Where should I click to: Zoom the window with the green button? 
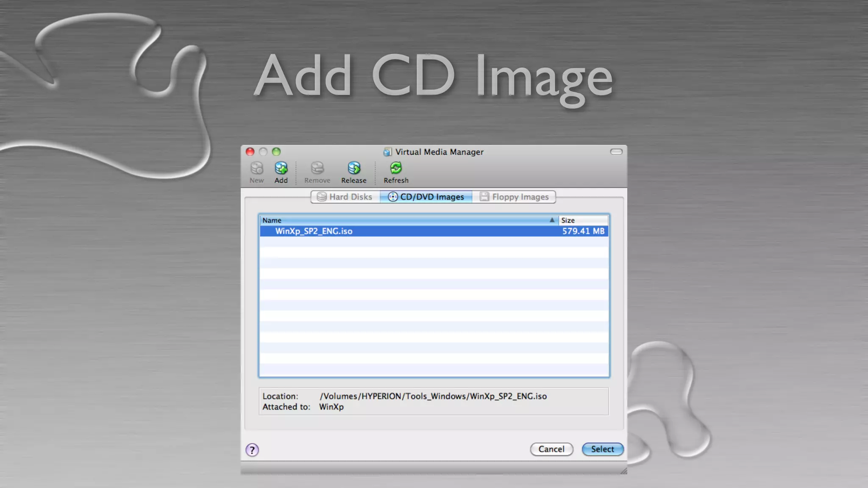click(276, 152)
